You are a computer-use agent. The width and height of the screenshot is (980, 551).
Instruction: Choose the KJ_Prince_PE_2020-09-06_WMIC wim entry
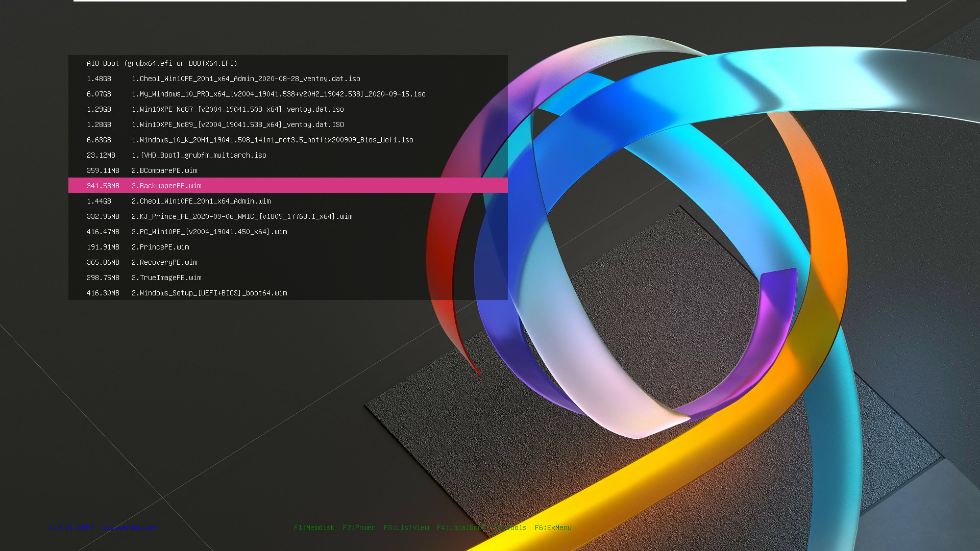pos(288,216)
